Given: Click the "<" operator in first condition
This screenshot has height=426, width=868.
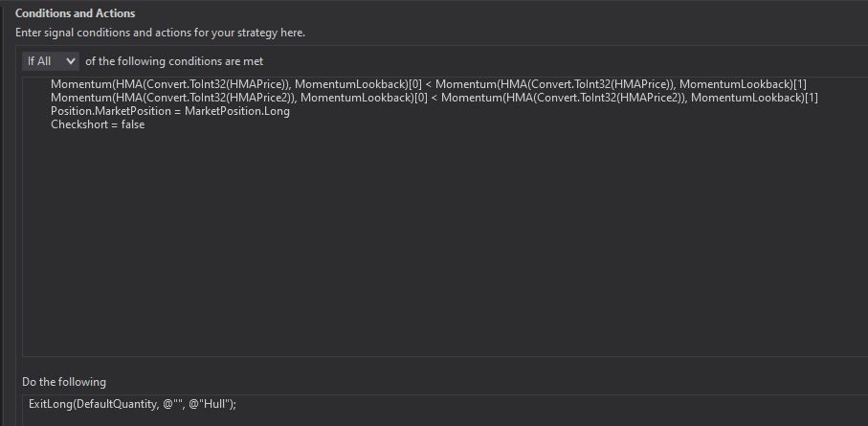Looking at the screenshot, I should (428, 84).
